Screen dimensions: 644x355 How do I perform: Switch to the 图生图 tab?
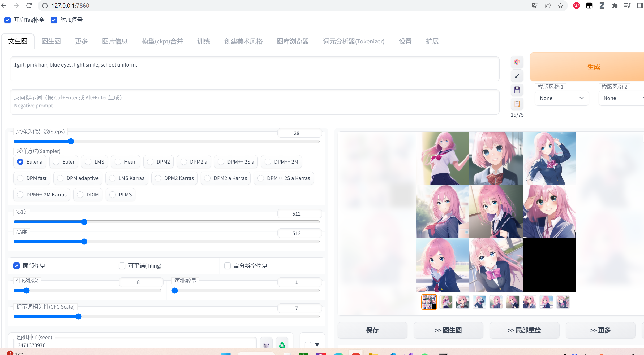51,41
